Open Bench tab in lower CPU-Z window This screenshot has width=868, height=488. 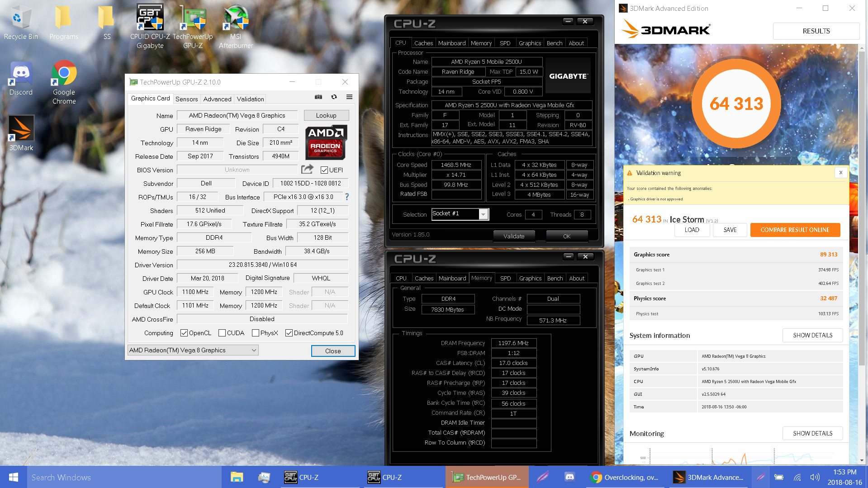point(555,278)
